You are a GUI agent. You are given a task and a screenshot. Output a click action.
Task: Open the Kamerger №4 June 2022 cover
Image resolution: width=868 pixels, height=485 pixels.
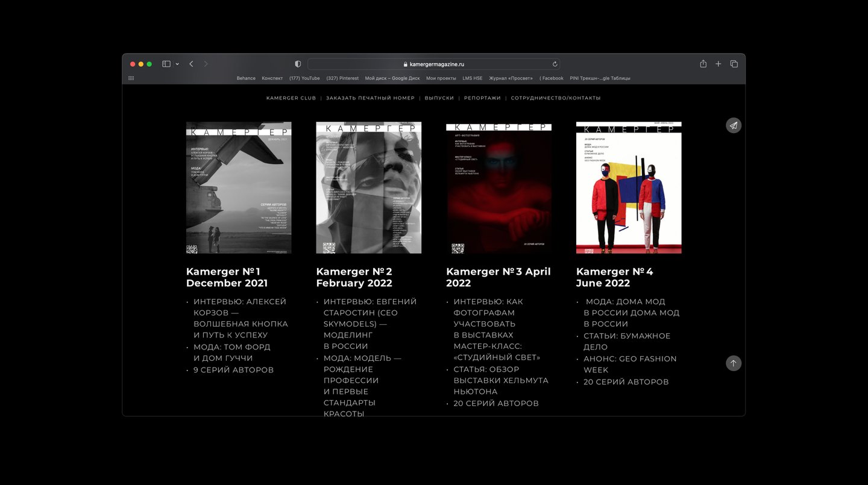(x=629, y=187)
